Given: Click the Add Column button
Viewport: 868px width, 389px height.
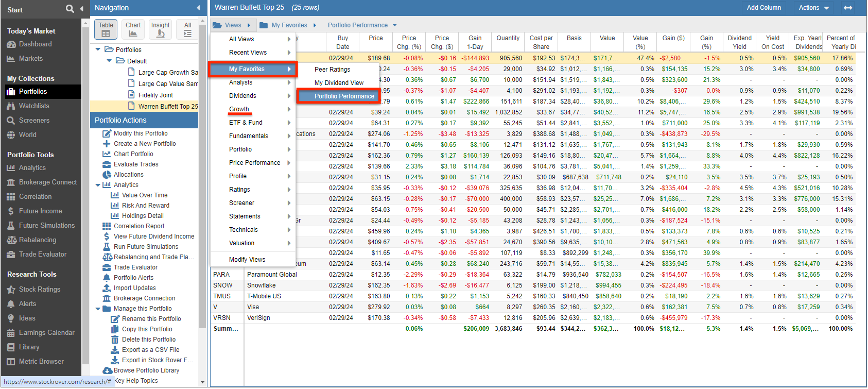Looking at the screenshot, I should click(x=764, y=8).
